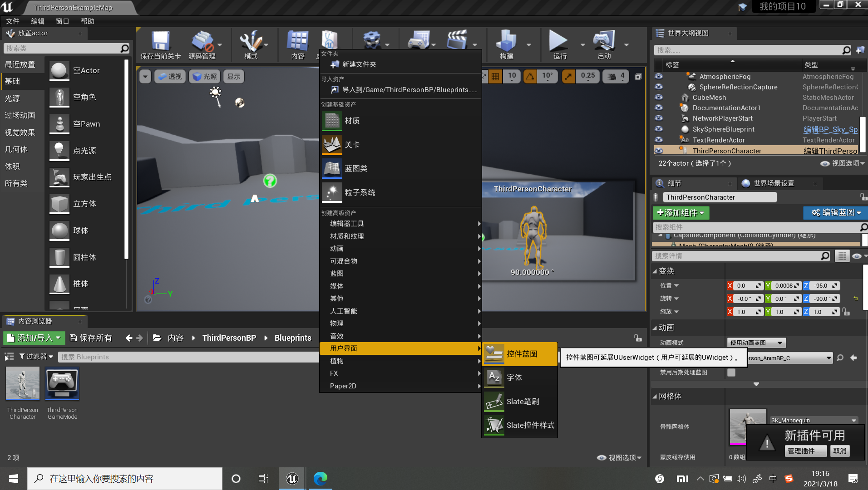Open the 编辑蓝图 edit blueprint dropdown
Screen dimensions: 868x490
point(836,212)
